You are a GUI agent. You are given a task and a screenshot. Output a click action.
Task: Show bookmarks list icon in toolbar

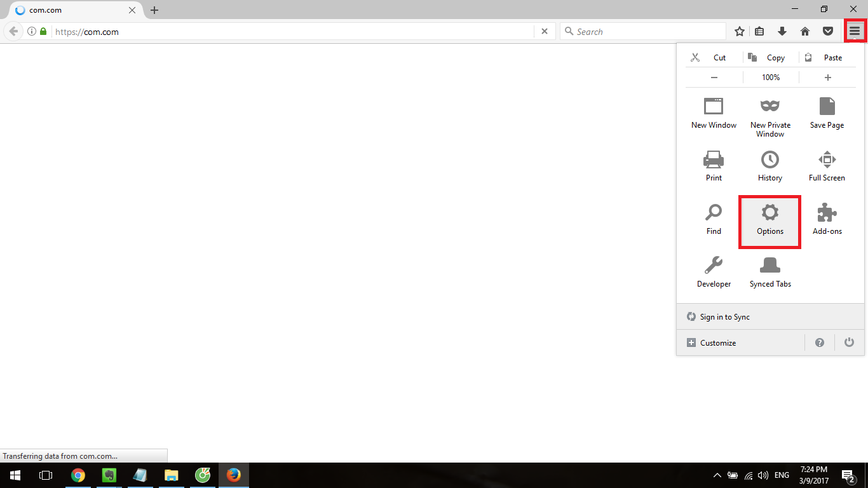point(759,31)
